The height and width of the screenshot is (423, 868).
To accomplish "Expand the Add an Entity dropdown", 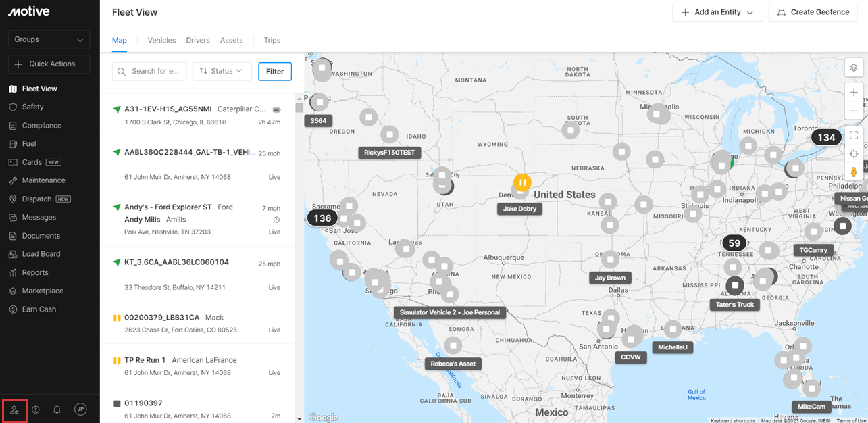I will [x=717, y=12].
